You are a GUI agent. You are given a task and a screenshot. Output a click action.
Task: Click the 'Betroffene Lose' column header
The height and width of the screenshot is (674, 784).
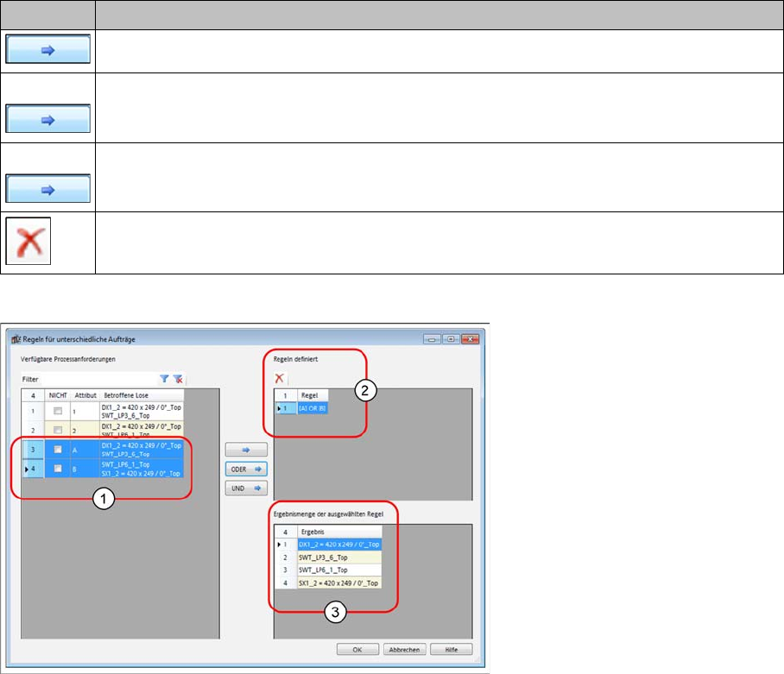(142, 395)
